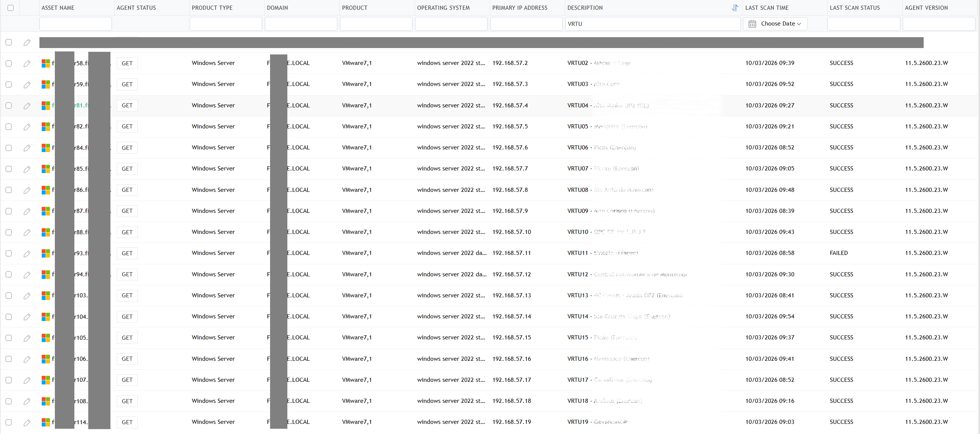Click the Operating System filter input box

point(451,24)
